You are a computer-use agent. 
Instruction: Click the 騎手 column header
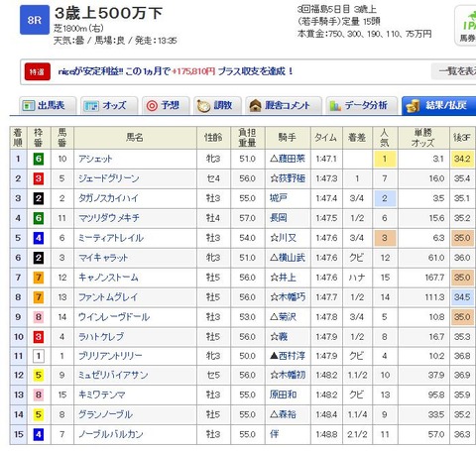[x=288, y=137]
